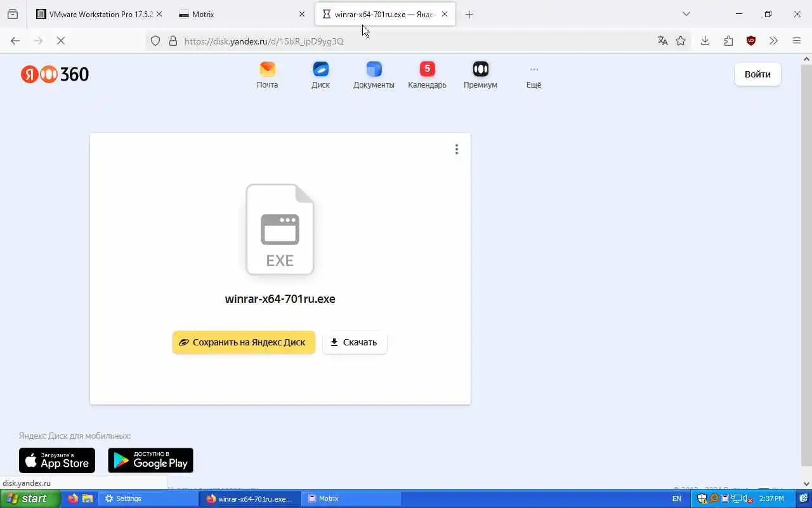812x508 pixels.
Task: Switch to Motrix taskbar window
Action: click(351, 498)
